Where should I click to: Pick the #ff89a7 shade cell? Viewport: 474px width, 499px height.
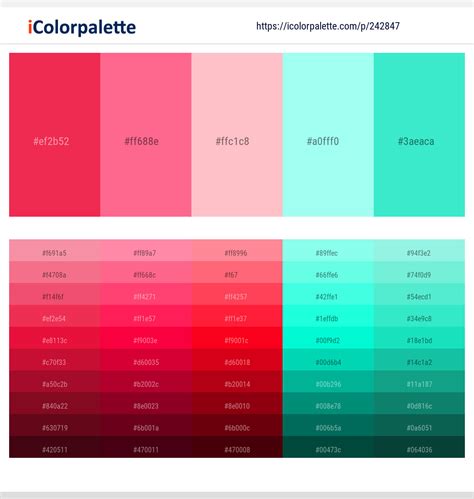[146, 251]
